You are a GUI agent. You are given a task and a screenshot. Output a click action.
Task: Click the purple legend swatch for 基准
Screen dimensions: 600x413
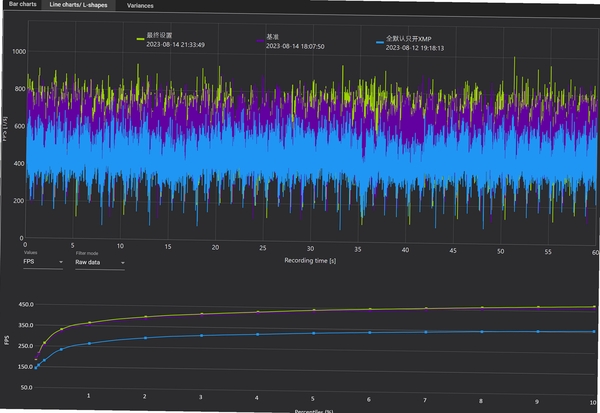(260, 41)
